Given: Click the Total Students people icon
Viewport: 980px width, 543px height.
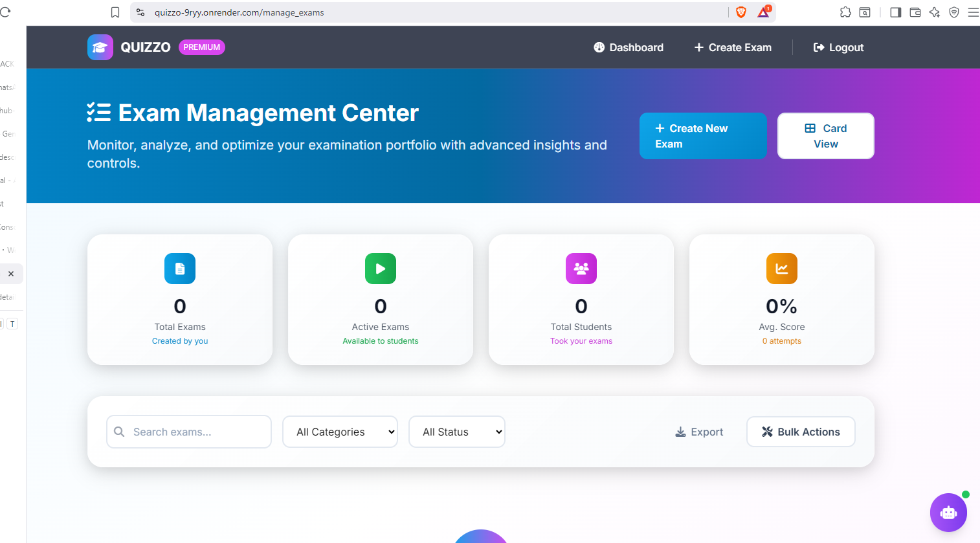Looking at the screenshot, I should 581,269.
